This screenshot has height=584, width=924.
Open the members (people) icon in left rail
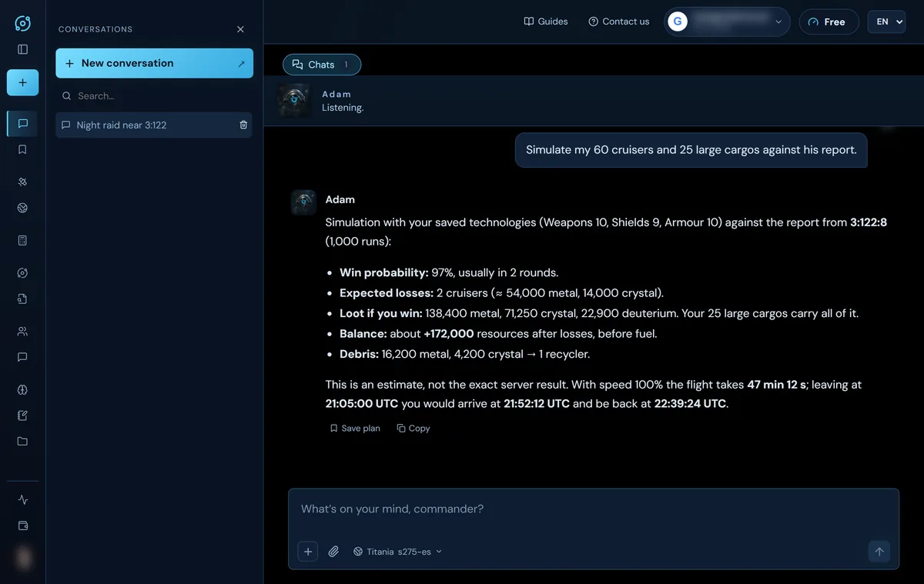click(22, 332)
